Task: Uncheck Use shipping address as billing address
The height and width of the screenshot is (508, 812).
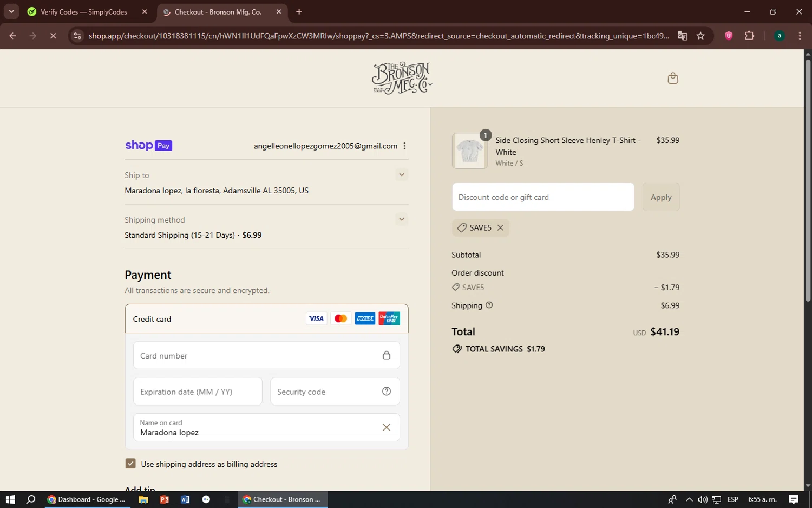Action: [x=130, y=464]
